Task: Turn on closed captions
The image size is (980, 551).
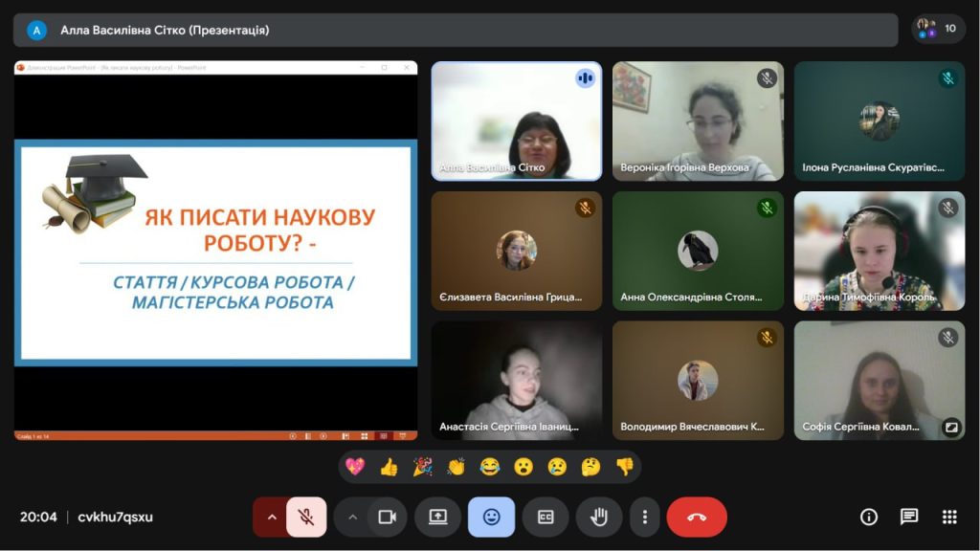Action: 546,517
